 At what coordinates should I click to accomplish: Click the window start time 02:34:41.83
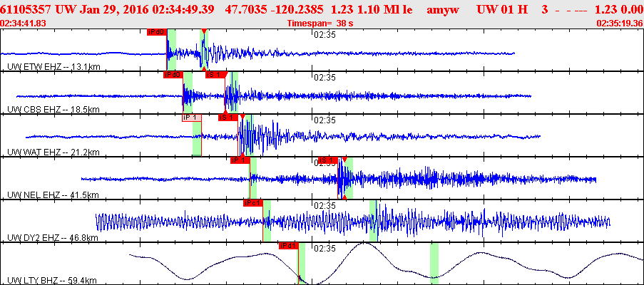point(23,24)
